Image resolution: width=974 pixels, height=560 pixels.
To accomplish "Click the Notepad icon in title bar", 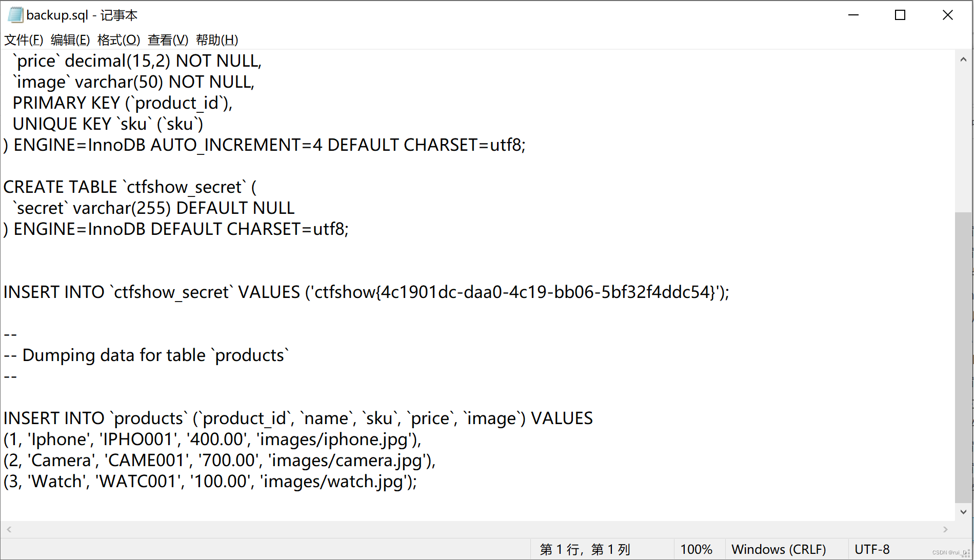I will point(15,15).
